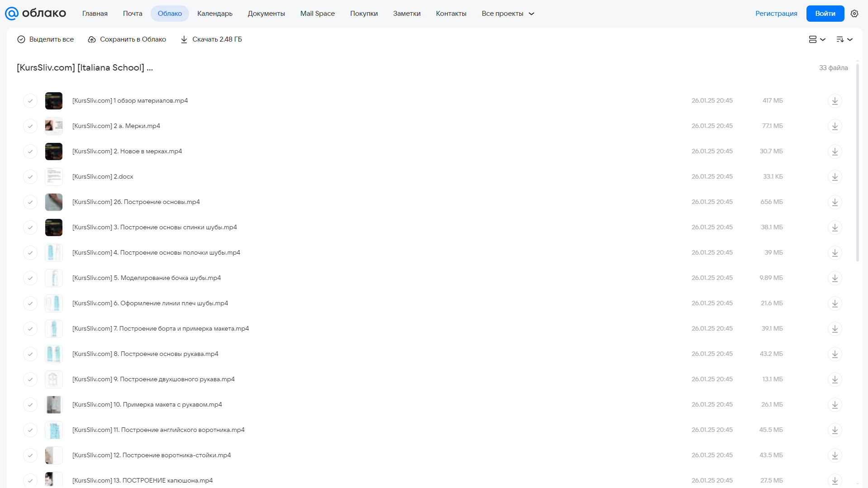The height and width of the screenshot is (488, 868).
Task: Click the download icon for '12. Построение воротника-стойки.mp4'
Action: (x=835, y=455)
